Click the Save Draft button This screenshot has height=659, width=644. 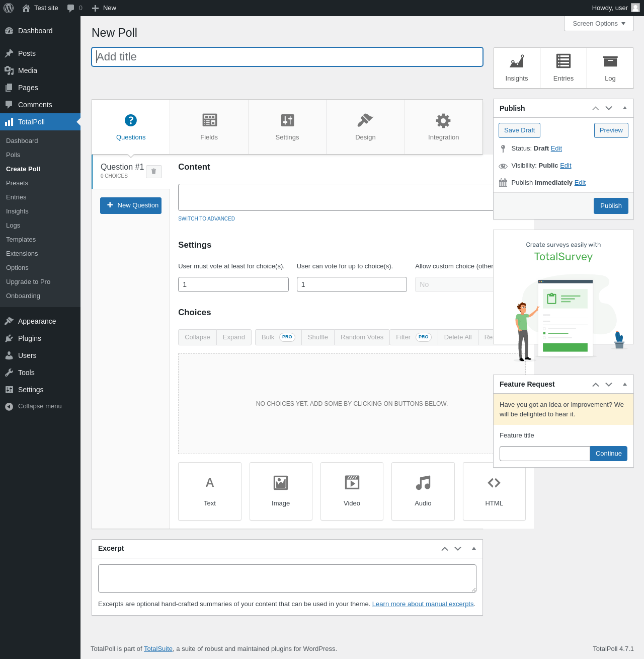[520, 130]
